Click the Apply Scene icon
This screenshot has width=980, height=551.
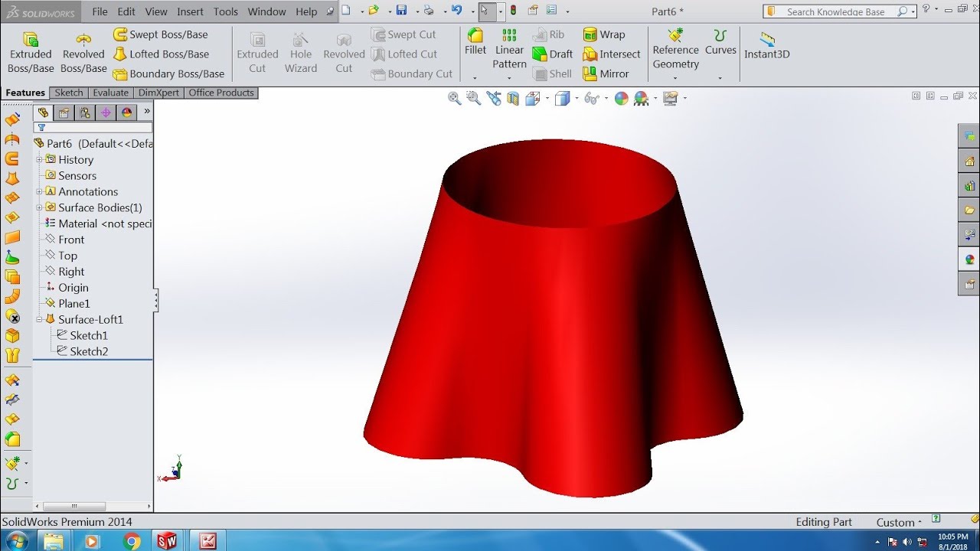(x=641, y=98)
